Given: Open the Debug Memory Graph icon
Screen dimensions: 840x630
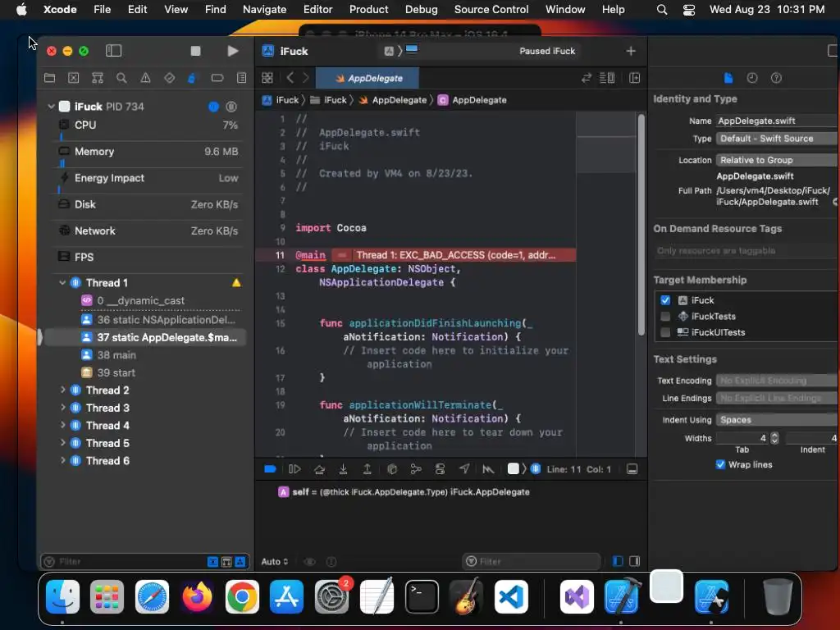Looking at the screenshot, I should click(416, 469).
